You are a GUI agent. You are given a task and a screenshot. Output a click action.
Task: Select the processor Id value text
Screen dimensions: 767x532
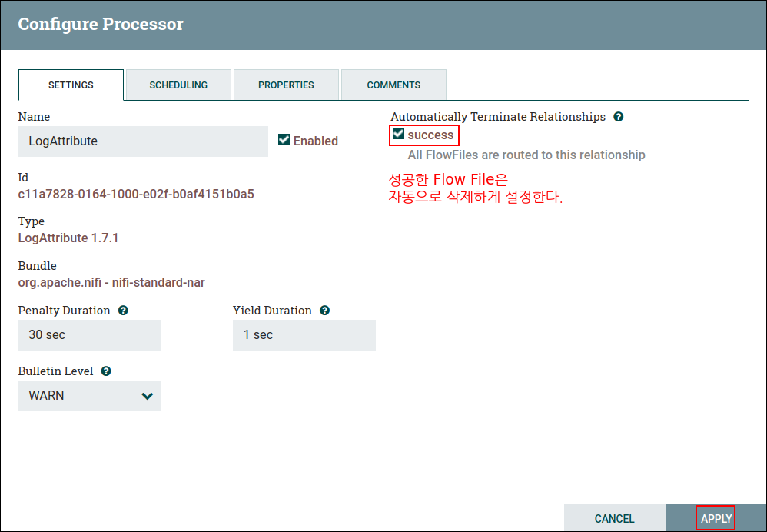[136, 195]
